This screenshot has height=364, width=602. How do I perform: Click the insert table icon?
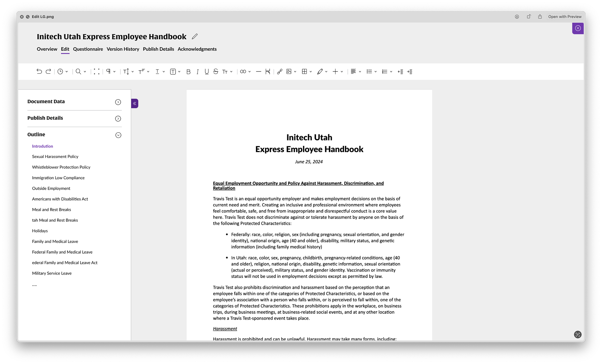304,71
